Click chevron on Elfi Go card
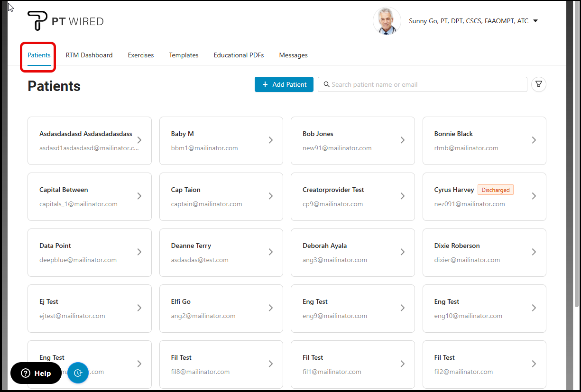The image size is (581, 392). (270, 308)
